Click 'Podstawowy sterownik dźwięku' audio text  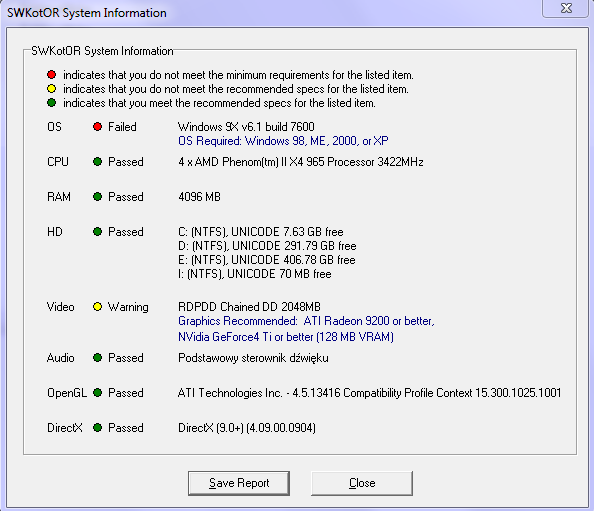[x=253, y=358]
